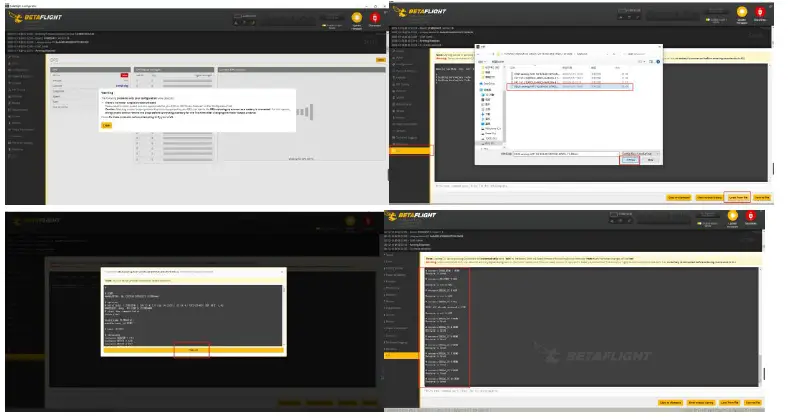Select the highlighted CLI tab in the top-right sidebar
797x419 pixels.
(x=410, y=151)
